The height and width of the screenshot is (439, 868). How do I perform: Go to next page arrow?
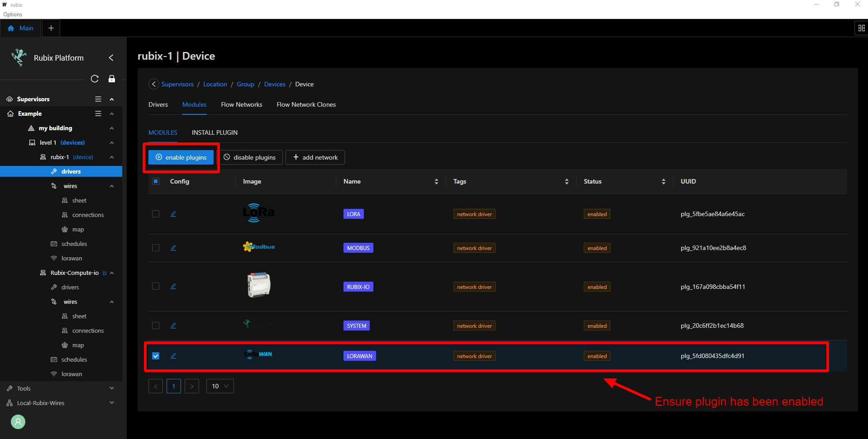coord(192,386)
